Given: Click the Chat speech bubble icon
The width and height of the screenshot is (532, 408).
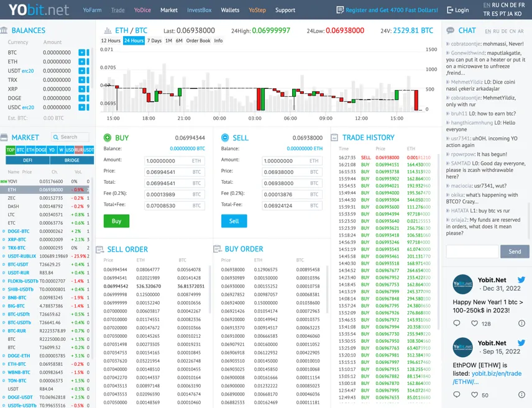Looking at the screenshot, I should click(x=450, y=30).
